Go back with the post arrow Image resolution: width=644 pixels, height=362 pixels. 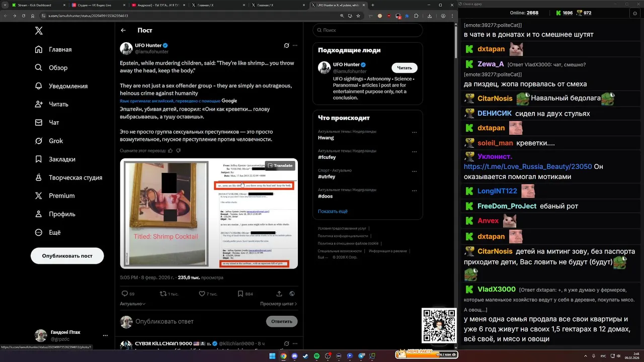123,30
